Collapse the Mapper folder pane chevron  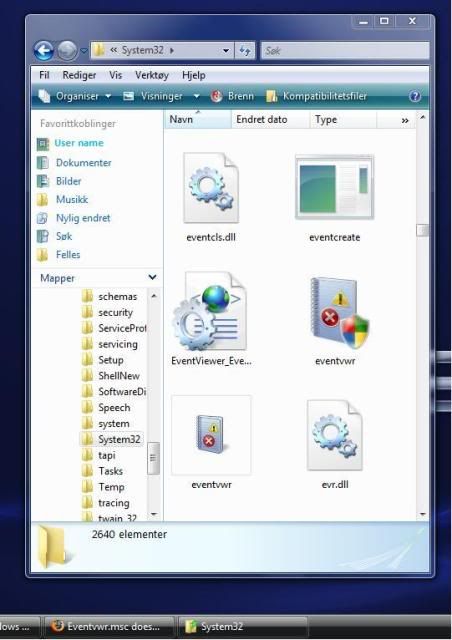152,278
